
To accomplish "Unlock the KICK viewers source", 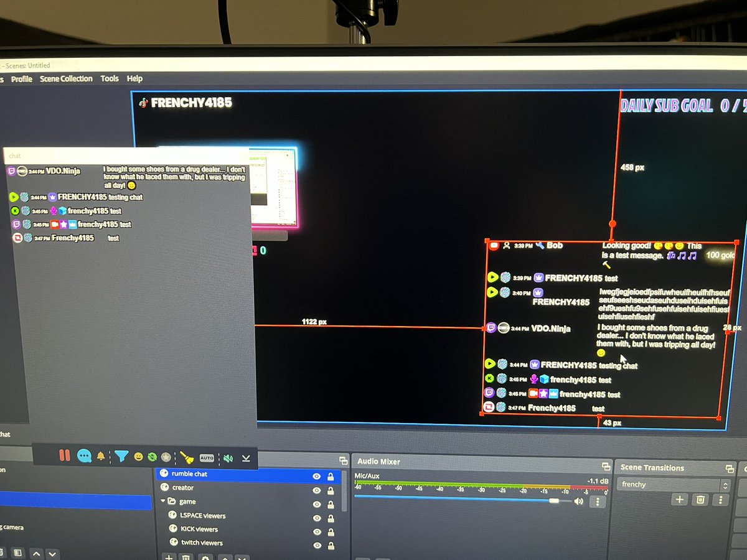I will [x=331, y=532].
